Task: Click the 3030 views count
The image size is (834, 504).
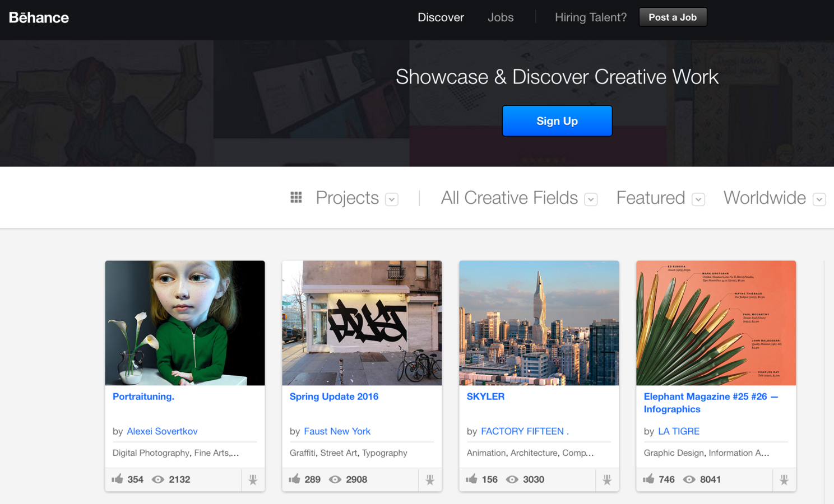Action: point(534,479)
